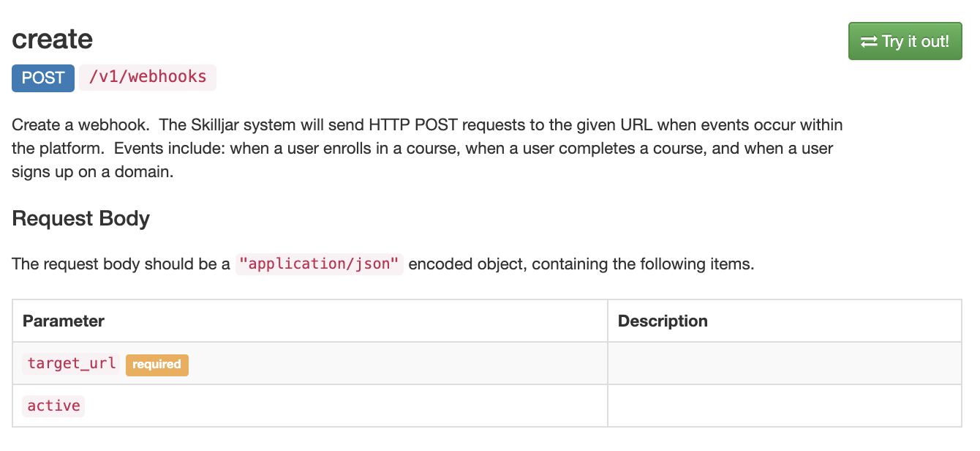Click the empty description cell for target_url
980x451 pixels.
785,363
